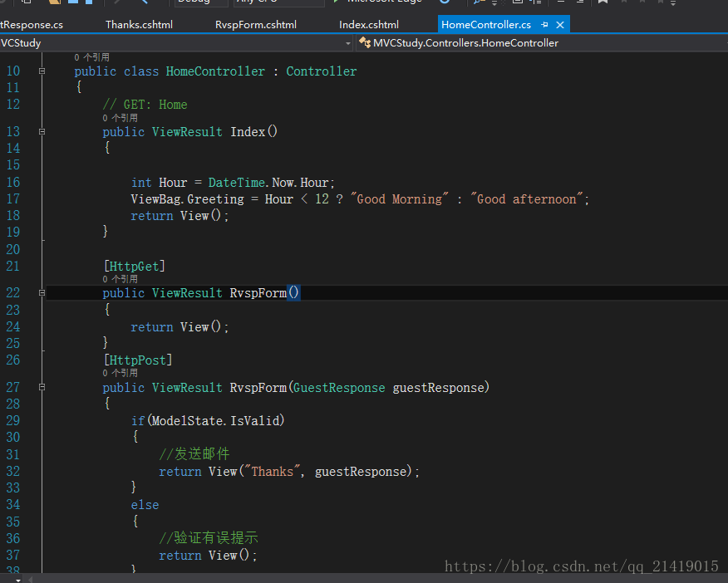Open references link above Index method
The height and width of the screenshot is (583, 728).
(x=120, y=118)
